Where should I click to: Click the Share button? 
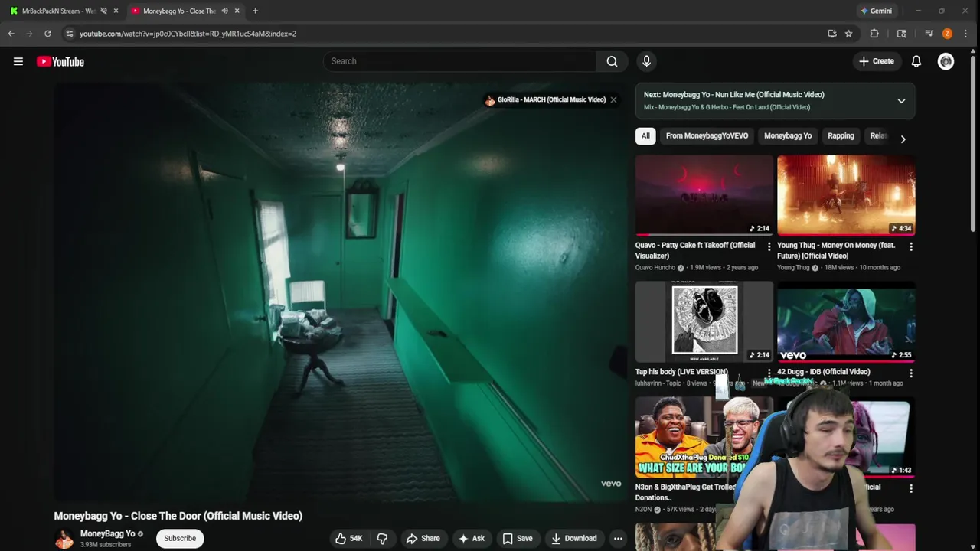[x=423, y=539]
